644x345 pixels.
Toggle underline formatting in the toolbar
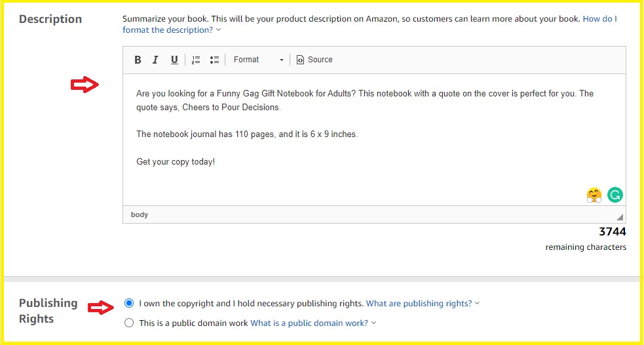[174, 60]
